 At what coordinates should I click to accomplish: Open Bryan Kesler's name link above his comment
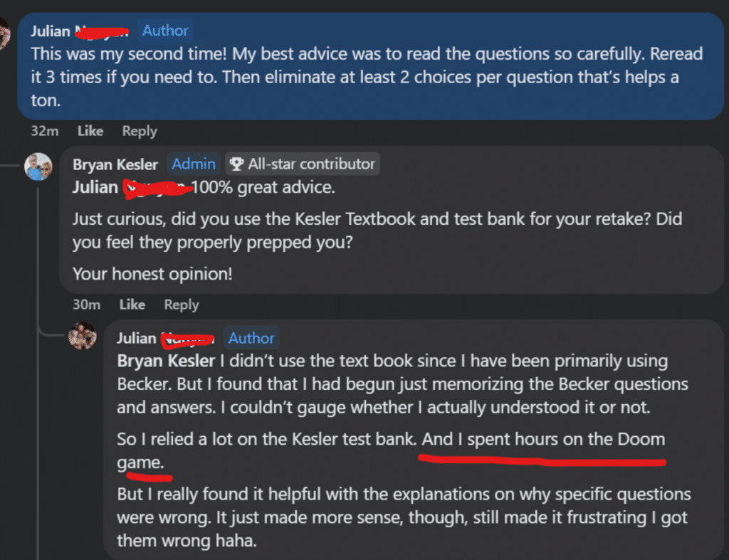[115, 164]
